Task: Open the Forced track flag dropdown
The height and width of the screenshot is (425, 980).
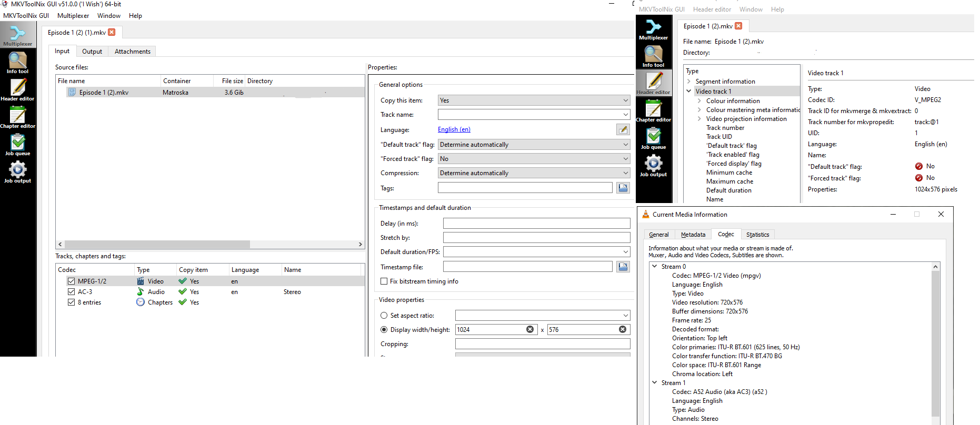Action: pyautogui.click(x=534, y=159)
